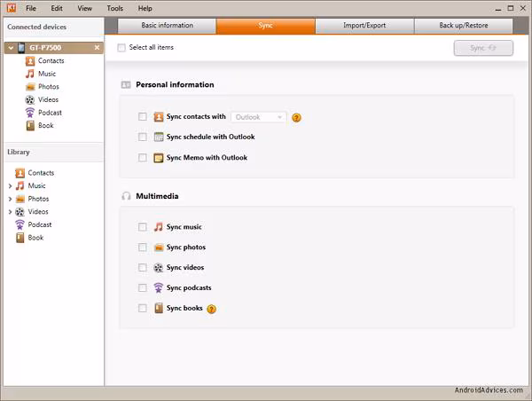
Task: Switch to the Back up/Restore tab
Action: coord(464,26)
